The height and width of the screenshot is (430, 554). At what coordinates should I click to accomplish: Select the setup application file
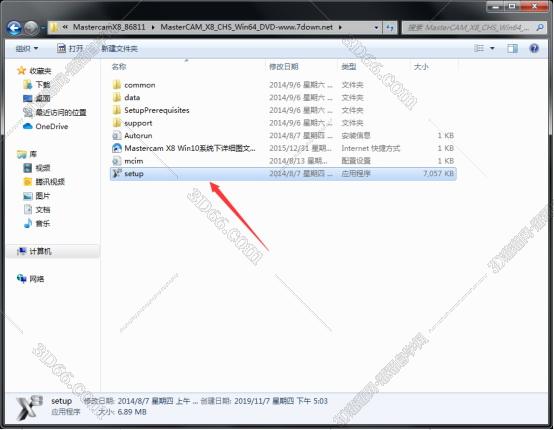(x=283, y=173)
